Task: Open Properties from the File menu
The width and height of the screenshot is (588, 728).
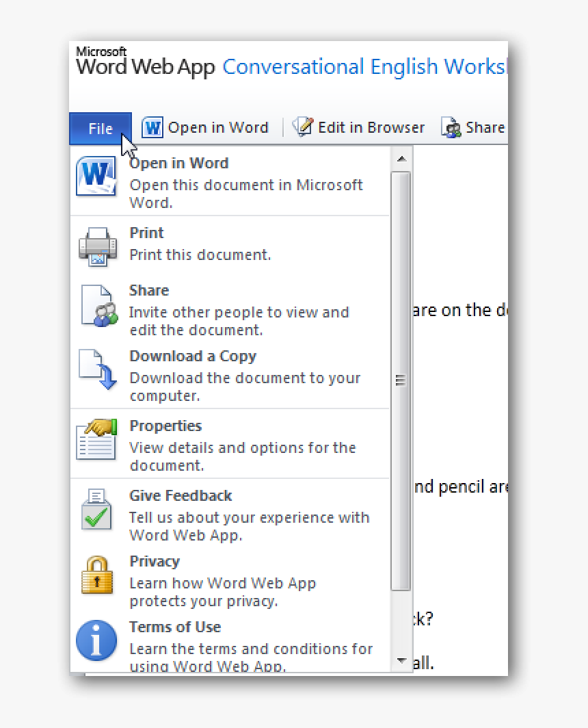Action: tap(165, 426)
